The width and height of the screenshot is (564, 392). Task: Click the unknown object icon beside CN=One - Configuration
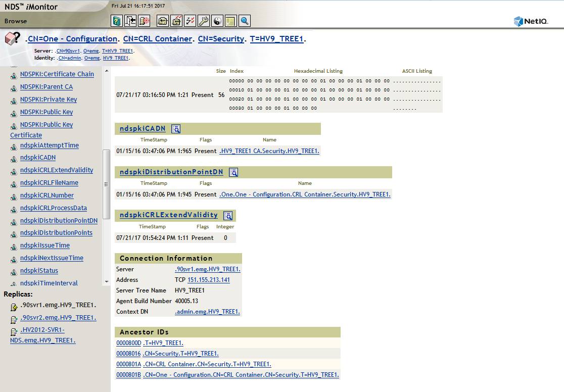[13, 38]
